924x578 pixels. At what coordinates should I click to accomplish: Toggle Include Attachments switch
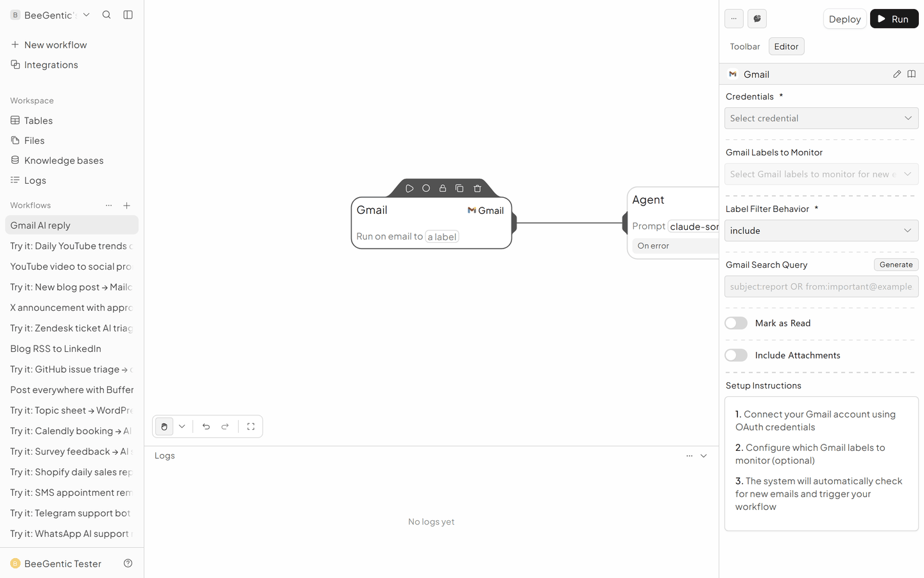click(x=736, y=355)
